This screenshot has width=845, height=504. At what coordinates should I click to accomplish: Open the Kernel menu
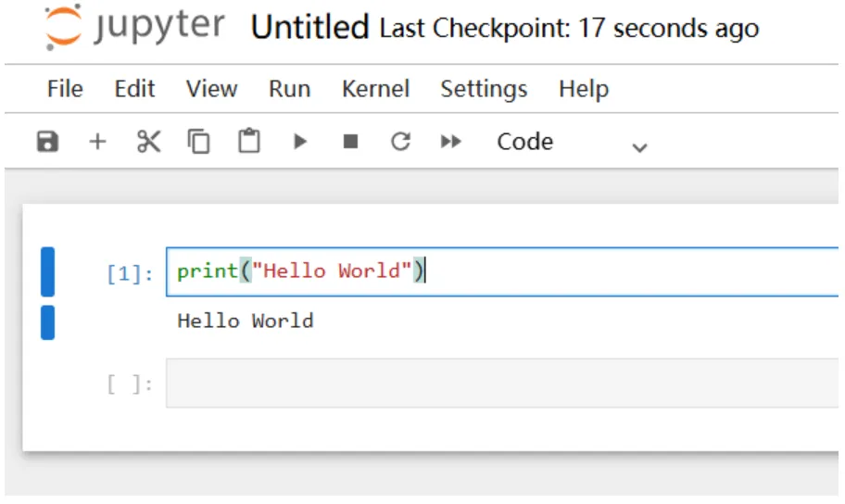[375, 89]
